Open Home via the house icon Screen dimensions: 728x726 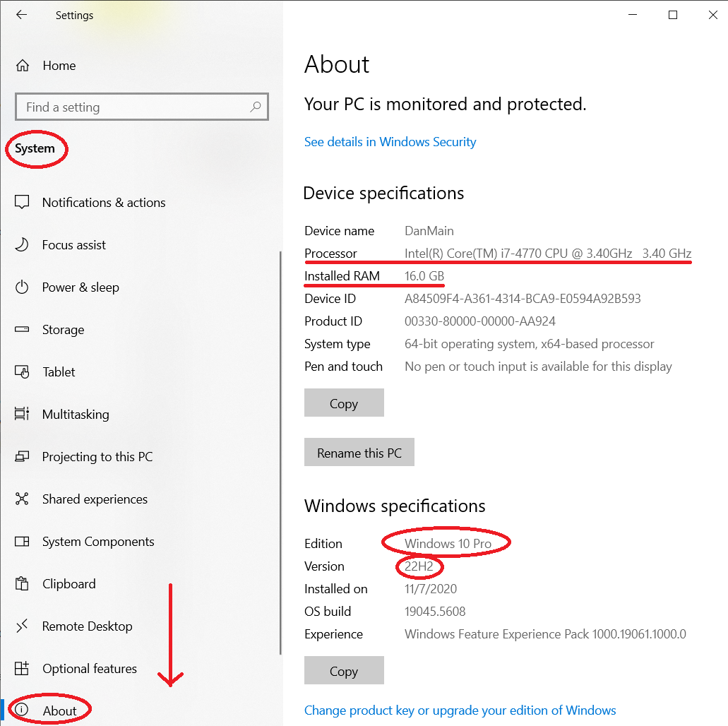coord(23,66)
